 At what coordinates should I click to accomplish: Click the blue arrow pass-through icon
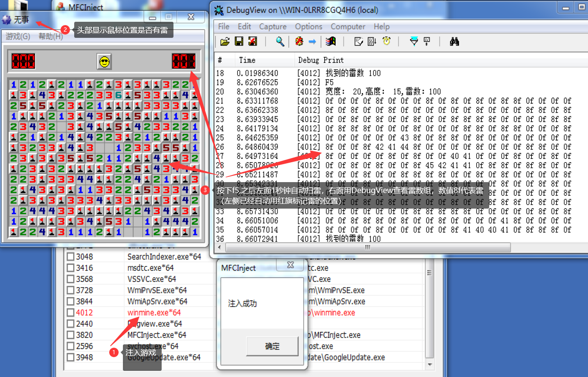coord(312,42)
